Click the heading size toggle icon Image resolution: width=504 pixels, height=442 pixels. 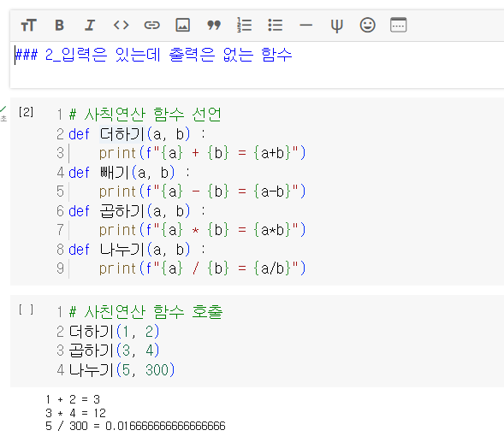[28, 25]
